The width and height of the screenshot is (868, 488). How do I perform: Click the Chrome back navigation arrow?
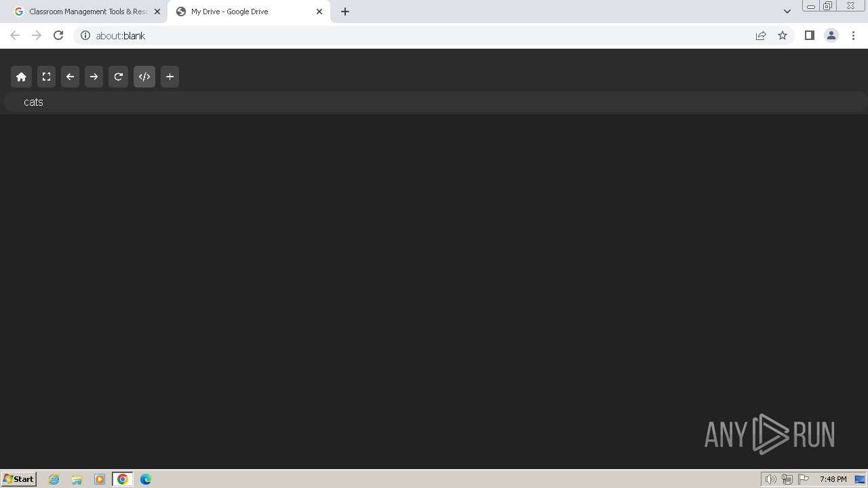pyautogui.click(x=15, y=35)
